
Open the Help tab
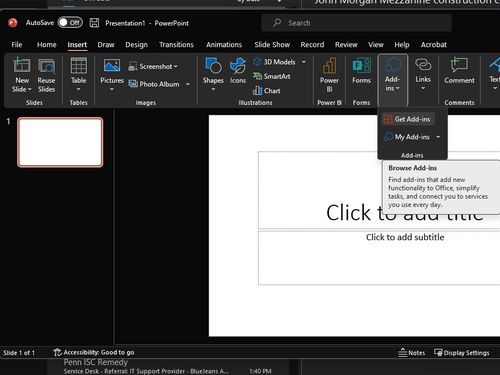(402, 45)
